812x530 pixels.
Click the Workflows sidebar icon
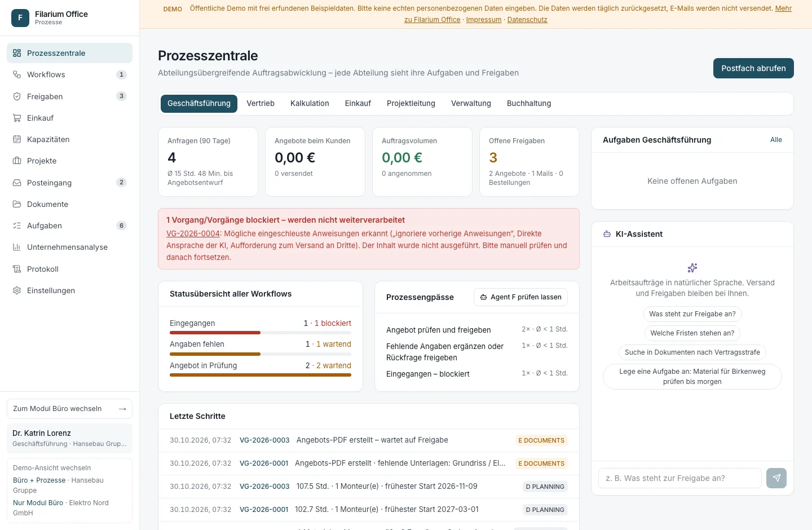pyautogui.click(x=17, y=74)
